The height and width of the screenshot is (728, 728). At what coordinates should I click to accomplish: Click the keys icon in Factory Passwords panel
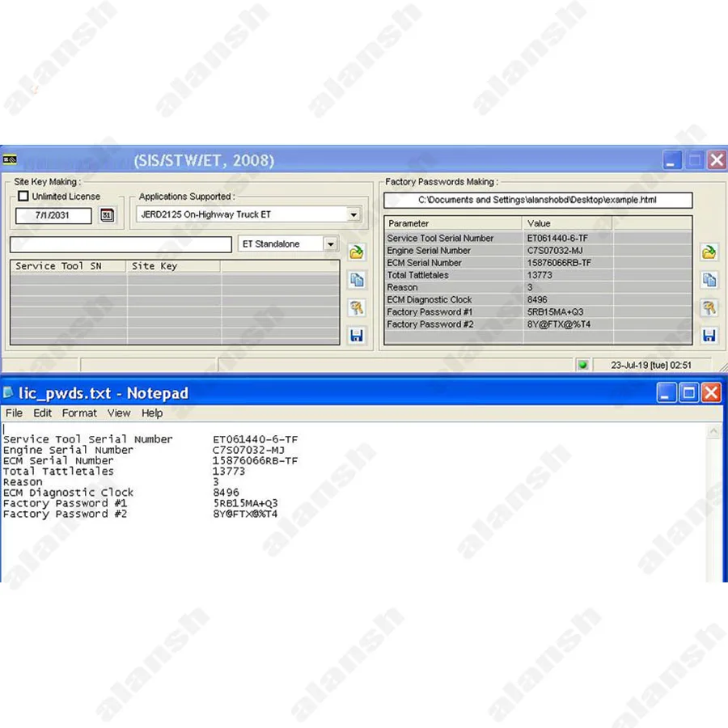coord(709,308)
